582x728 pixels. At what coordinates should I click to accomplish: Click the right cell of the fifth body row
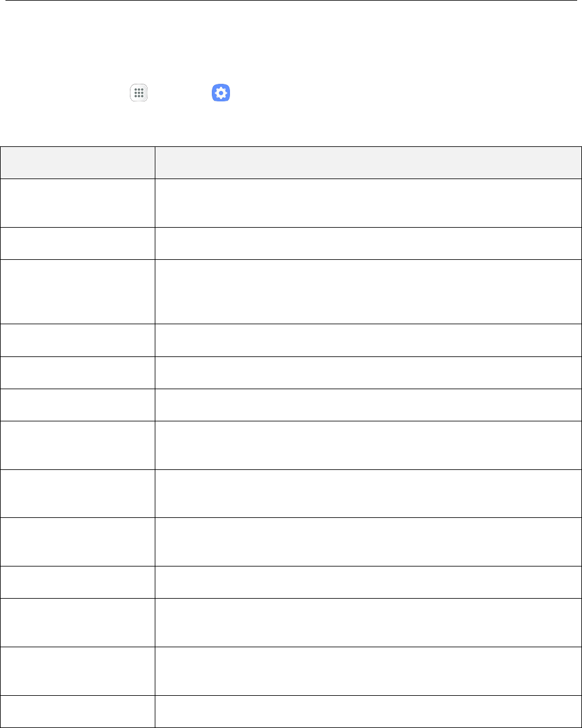point(368,372)
